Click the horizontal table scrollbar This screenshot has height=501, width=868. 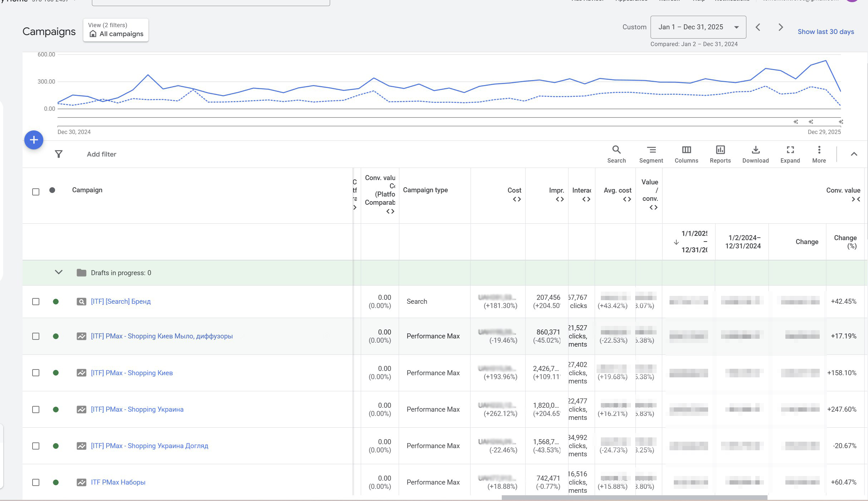(x=634, y=497)
